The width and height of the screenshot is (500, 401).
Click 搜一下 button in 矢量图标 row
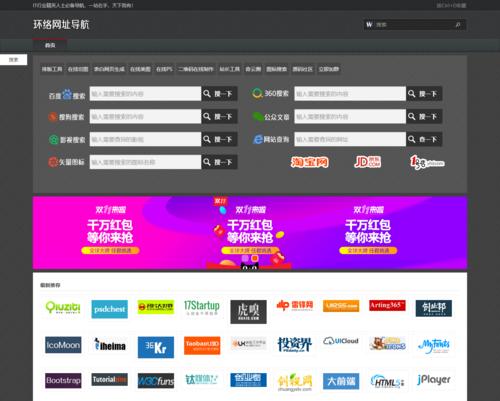click(220, 162)
